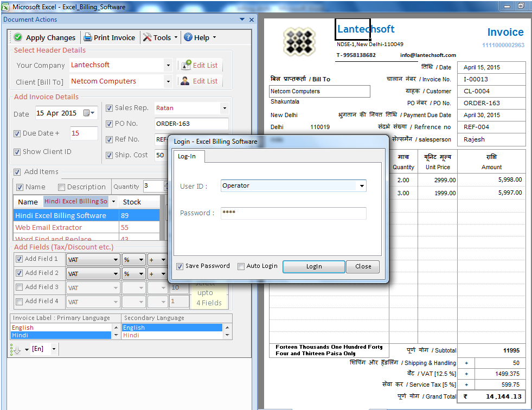Open the date picker calendar icon
Image resolution: width=532 pixels, height=410 pixels.
(x=89, y=113)
